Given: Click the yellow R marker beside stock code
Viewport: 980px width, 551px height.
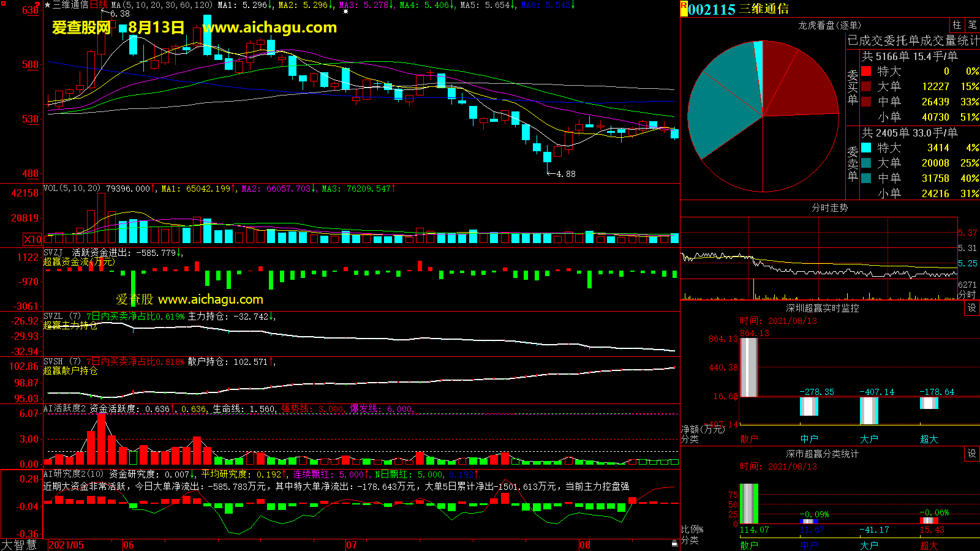Looking at the screenshot, I should point(684,9).
